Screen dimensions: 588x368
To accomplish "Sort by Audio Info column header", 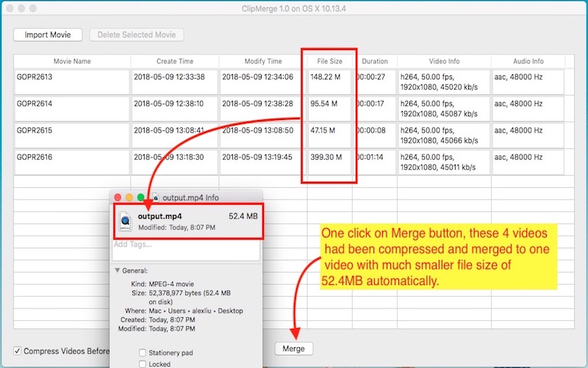I will [528, 61].
